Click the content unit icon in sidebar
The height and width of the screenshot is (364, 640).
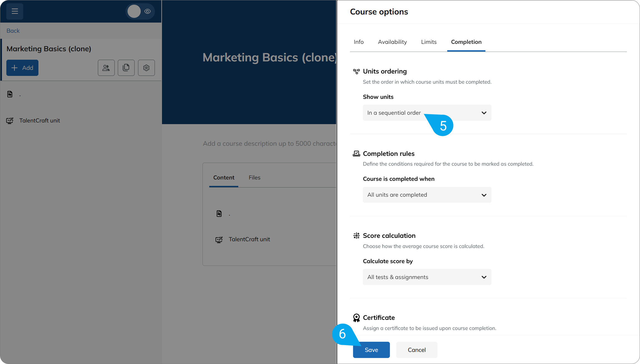(x=10, y=94)
